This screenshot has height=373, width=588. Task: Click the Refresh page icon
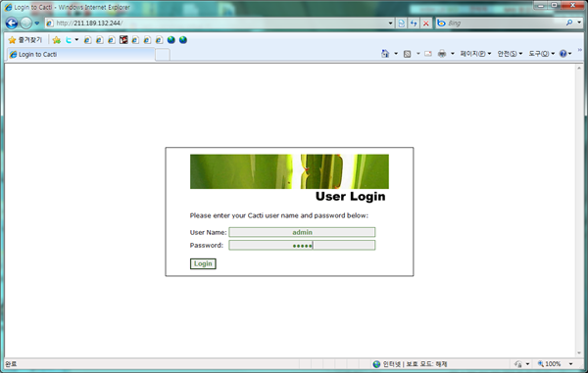tap(414, 23)
